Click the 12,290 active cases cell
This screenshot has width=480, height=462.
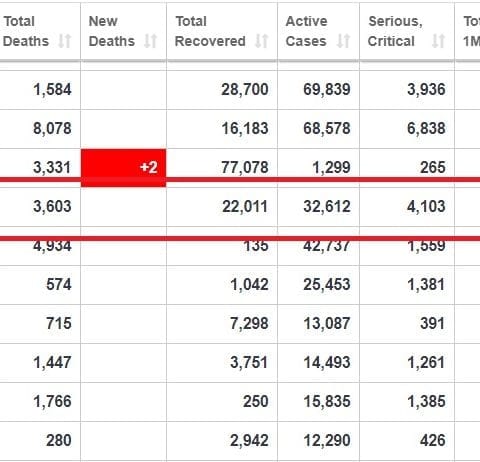click(319, 441)
